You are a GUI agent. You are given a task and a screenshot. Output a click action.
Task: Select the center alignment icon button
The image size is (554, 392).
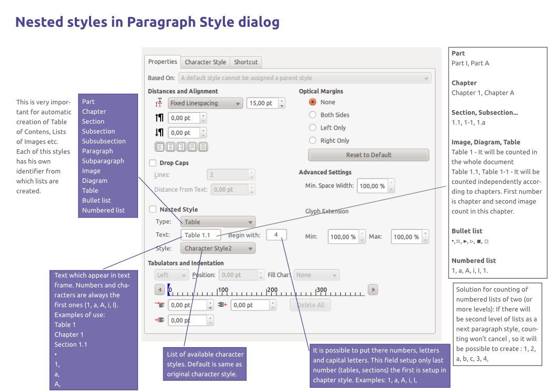tap(171, 147)
